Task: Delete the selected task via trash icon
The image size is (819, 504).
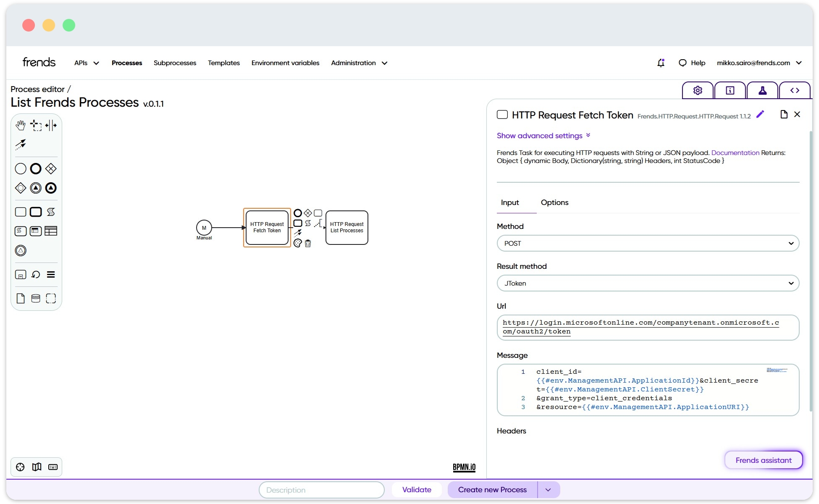Action: click(x=308, y=244)
